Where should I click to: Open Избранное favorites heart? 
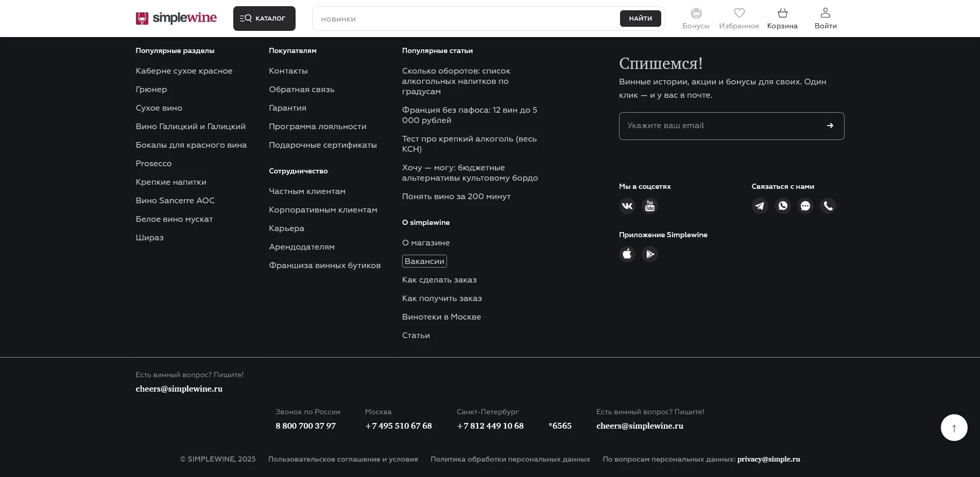coord(738,19)
